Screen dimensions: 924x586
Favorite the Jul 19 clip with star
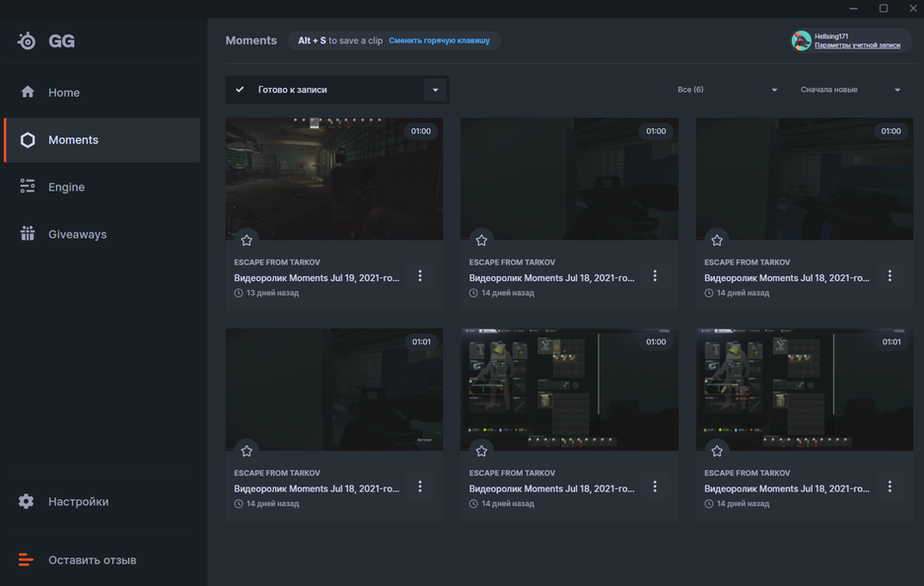247,240
